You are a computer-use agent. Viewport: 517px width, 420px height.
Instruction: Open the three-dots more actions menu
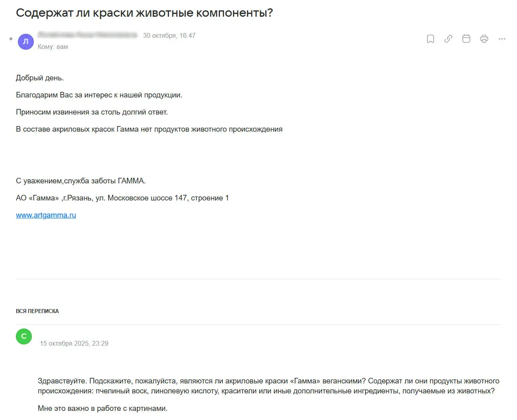pos(502,39)
